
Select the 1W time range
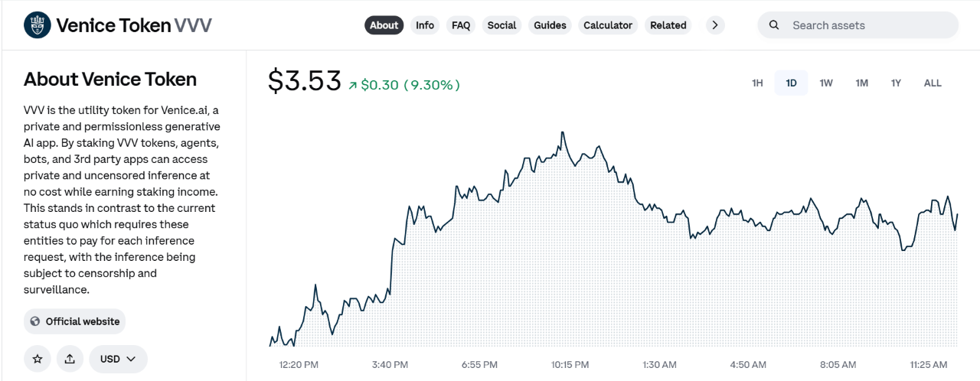pyautogui.click(x=826, y=83)
